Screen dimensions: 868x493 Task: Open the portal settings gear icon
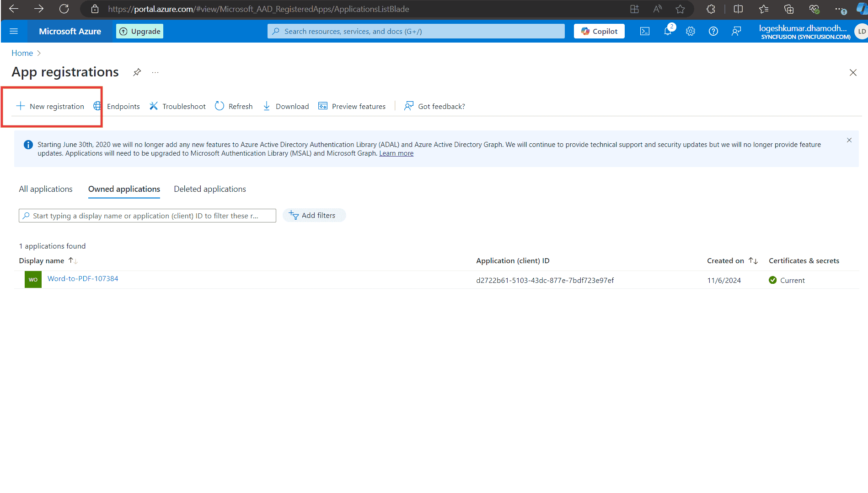(x=691, y=31)
